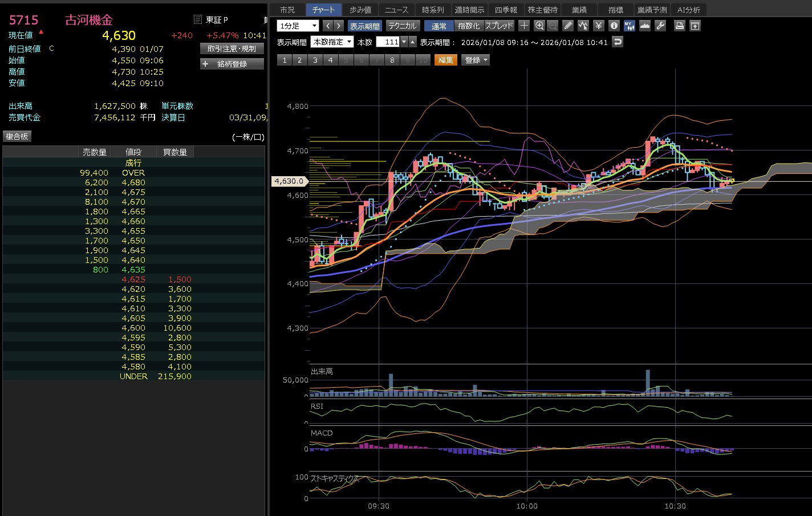Toggle the 指数化 chart mode
The width and height of the screenshot is (812, 516).
(469, 26)
